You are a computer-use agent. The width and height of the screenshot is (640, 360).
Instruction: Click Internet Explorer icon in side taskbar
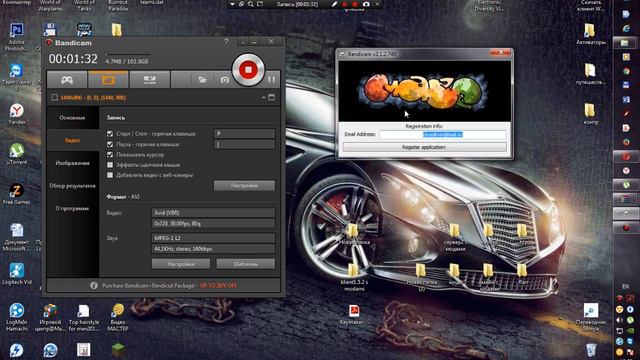(x=626, y=29)
